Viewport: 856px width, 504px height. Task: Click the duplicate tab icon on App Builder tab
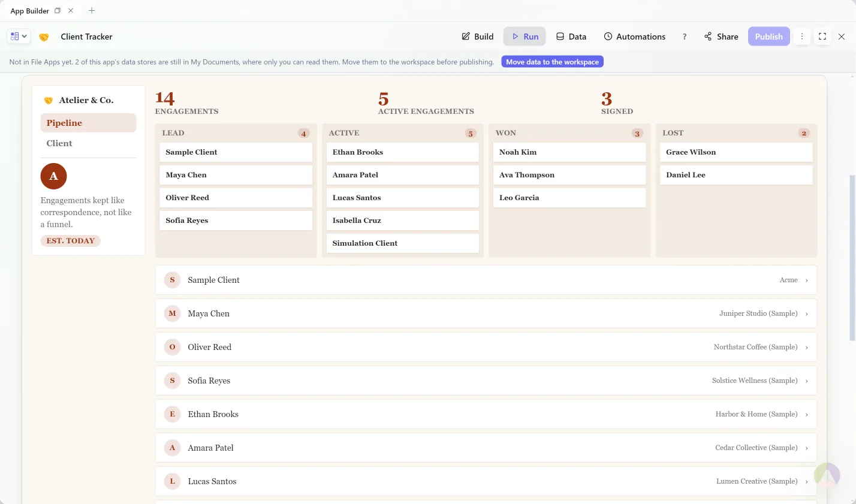click(58, 11)
